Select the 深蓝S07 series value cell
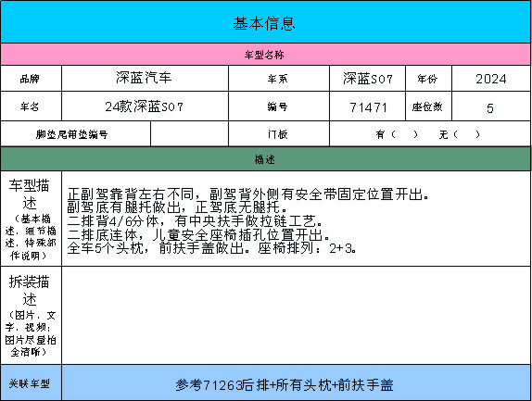The width and height of the screenshot is (532, 401). point(367,79)
